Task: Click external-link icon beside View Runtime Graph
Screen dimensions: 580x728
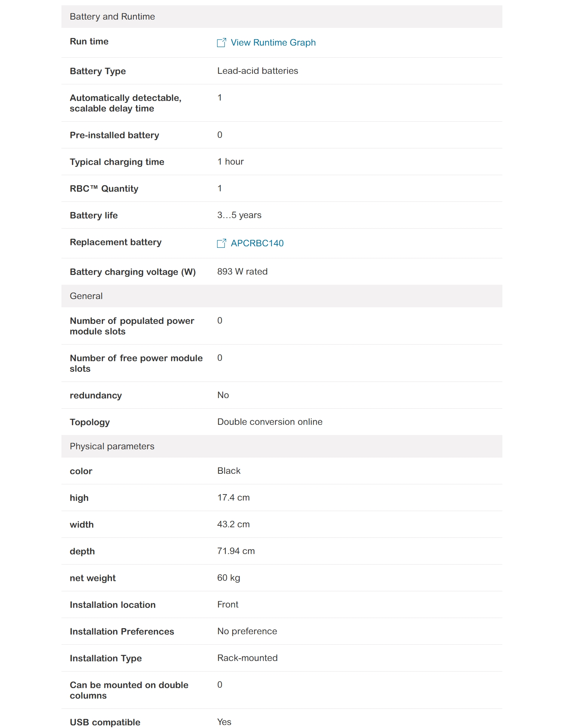Action: click(x=221, y=43)
